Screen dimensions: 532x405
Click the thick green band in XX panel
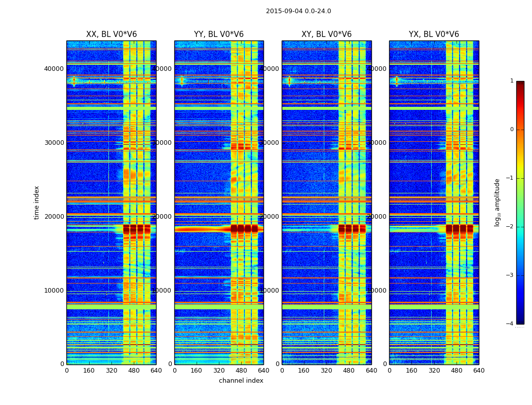click(111, 307)
